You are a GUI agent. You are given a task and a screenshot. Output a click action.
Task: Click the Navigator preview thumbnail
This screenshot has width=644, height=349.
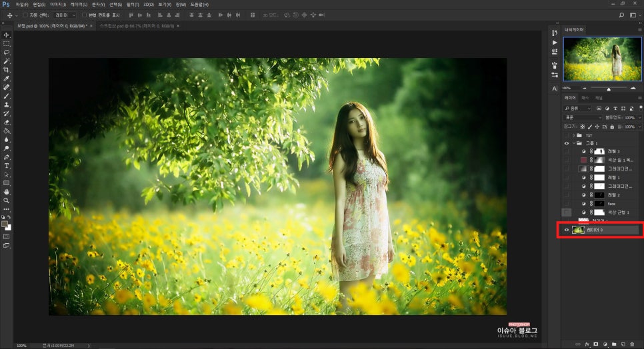click(603, 59)
